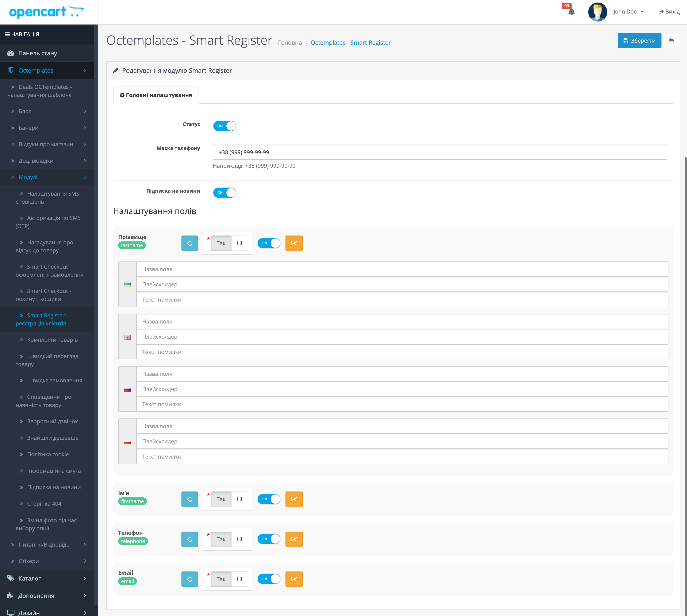Open the Сторінка 404 module
Image resolution: width=687 pixels, height=616 pixels.
[x=47, y=504]
